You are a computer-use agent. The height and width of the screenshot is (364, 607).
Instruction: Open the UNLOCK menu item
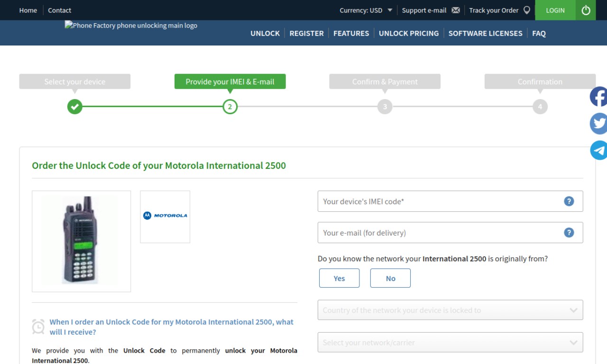click(x=265, y=33)
